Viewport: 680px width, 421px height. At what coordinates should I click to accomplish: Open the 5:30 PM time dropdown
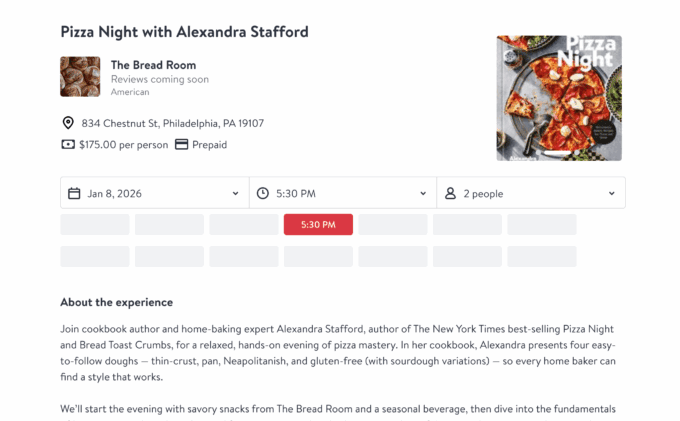[340, 193]
